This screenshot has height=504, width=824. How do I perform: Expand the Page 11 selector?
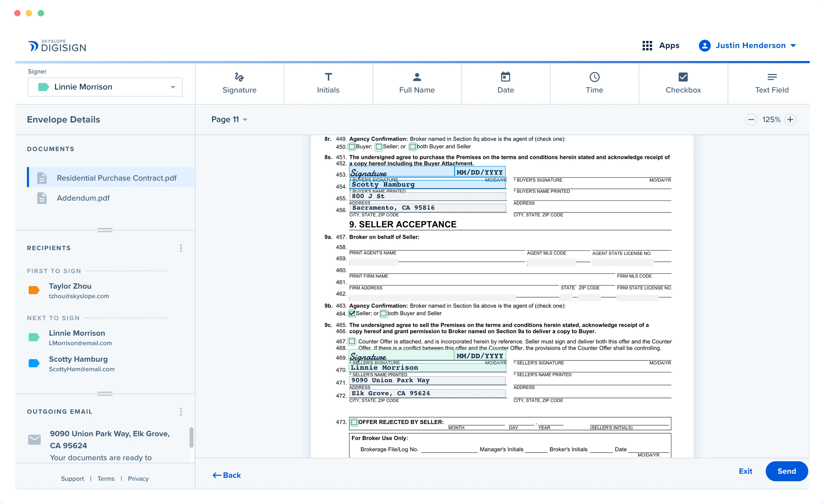[x=229, y=119]
